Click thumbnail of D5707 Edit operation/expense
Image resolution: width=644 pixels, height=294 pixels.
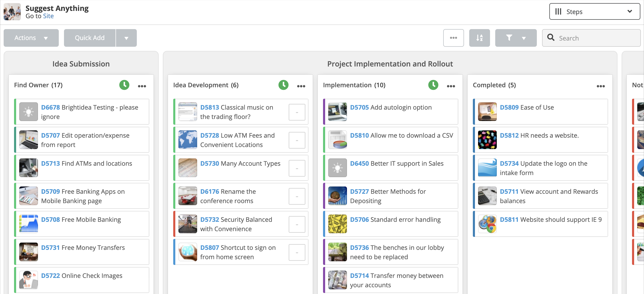(29, 140)
